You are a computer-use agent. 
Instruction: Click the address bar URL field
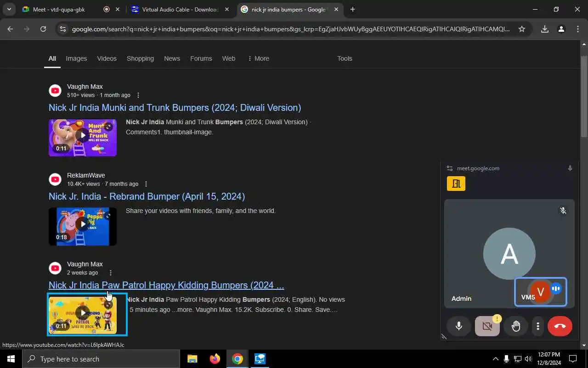click(290, 29)
